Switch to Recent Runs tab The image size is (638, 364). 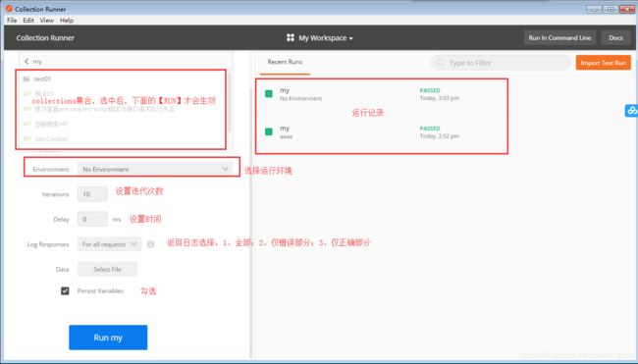point(285,62)
